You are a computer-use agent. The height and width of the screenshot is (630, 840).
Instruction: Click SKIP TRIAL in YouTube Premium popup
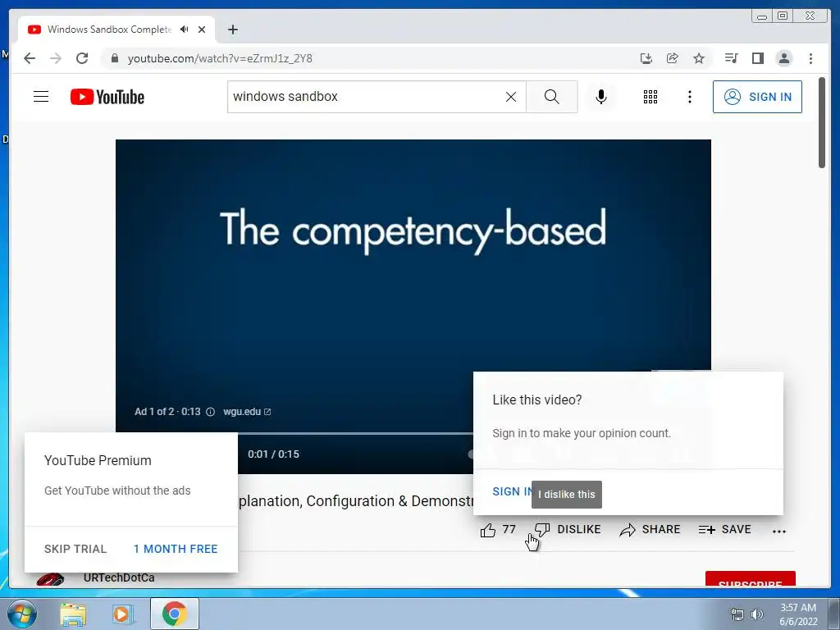75,549
